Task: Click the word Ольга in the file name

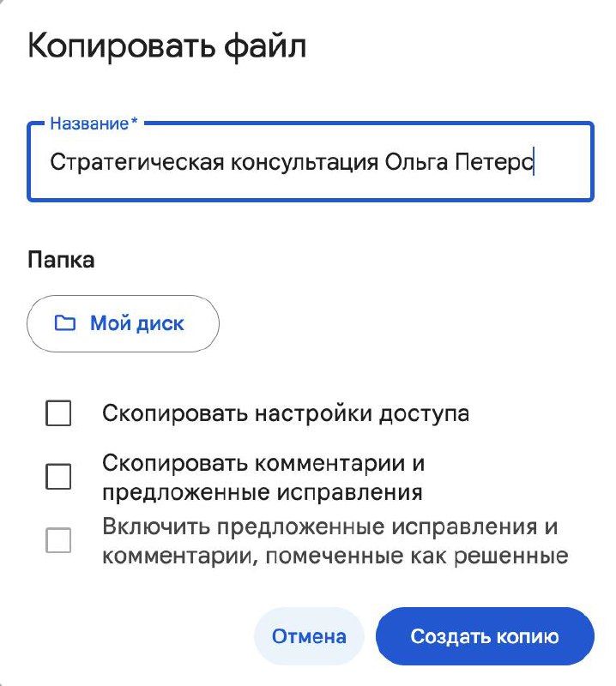Action: point(416,162)
